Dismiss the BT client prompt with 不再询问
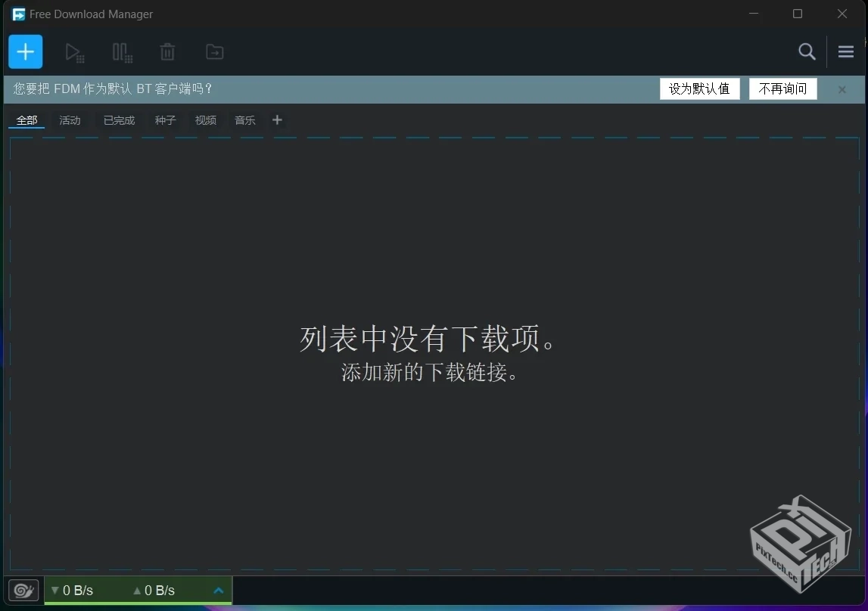 (x=782, y=88)
